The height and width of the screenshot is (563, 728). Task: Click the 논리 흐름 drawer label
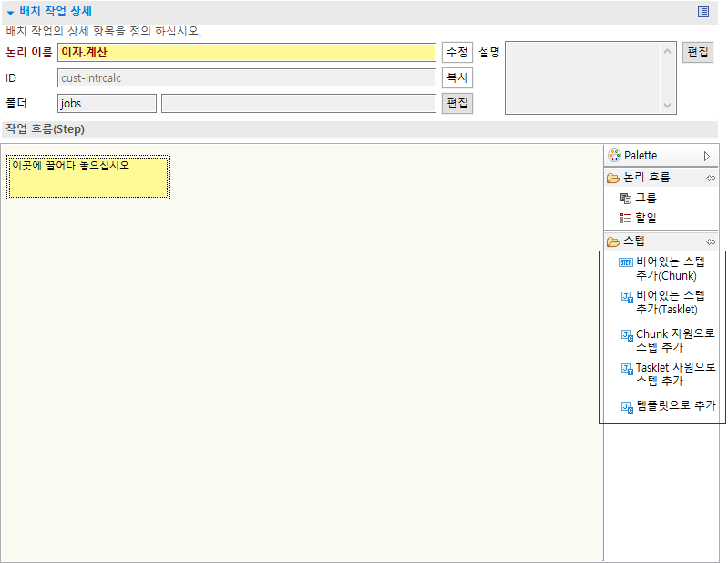(647, 178)
